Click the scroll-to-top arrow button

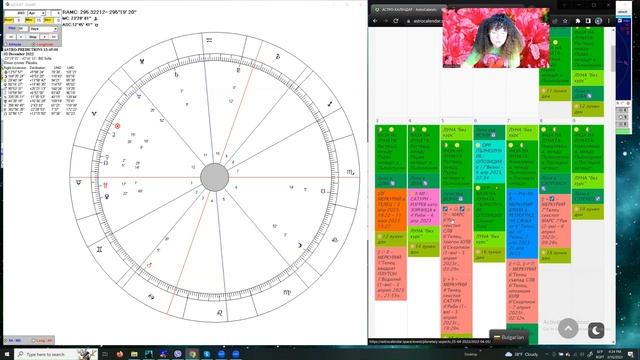pos(568,328)
